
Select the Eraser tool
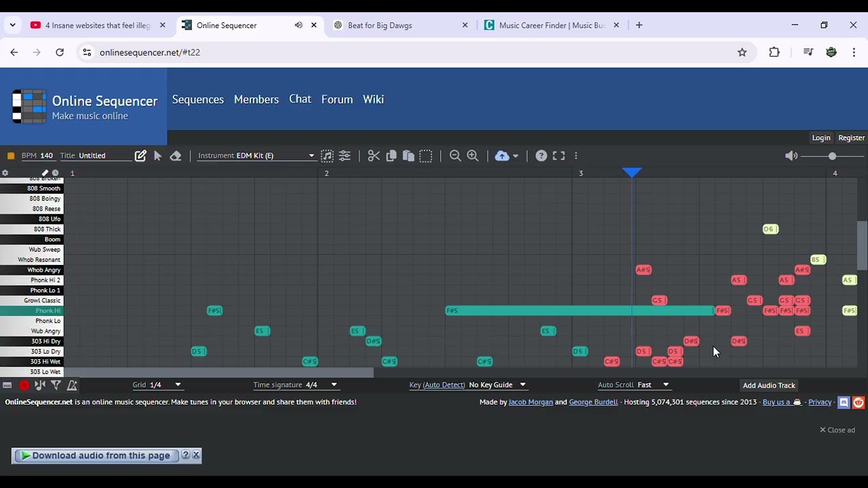[176, 156]
